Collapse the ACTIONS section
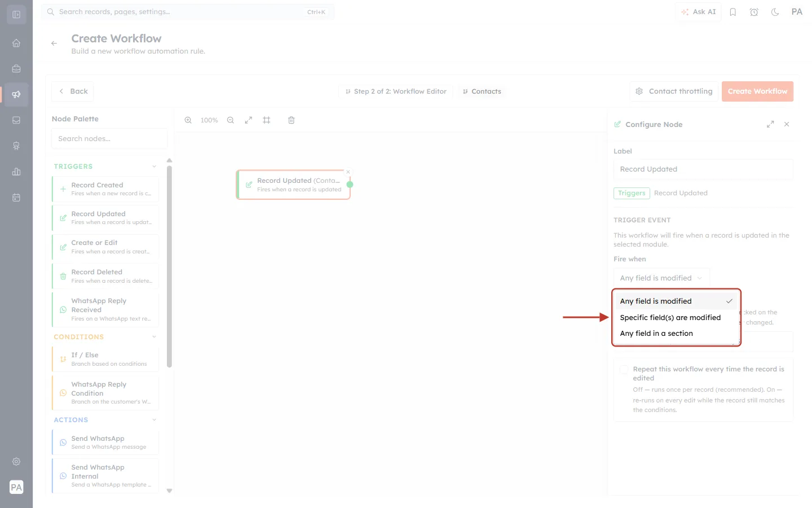 154,420
